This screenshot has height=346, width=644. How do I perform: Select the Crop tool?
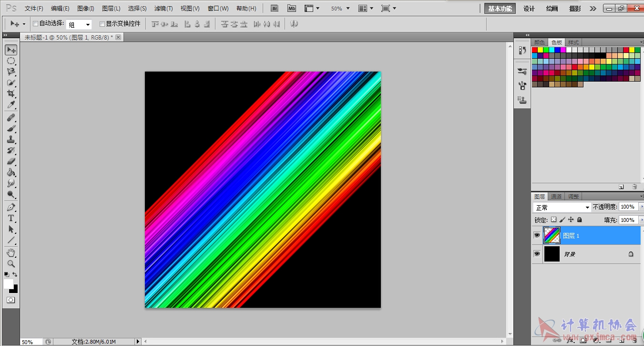click(11, 94)
